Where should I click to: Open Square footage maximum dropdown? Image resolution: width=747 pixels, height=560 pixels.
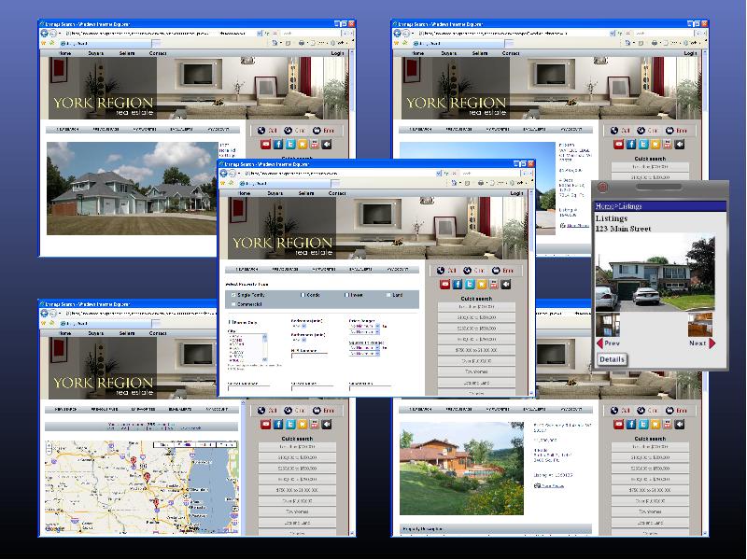377,354
